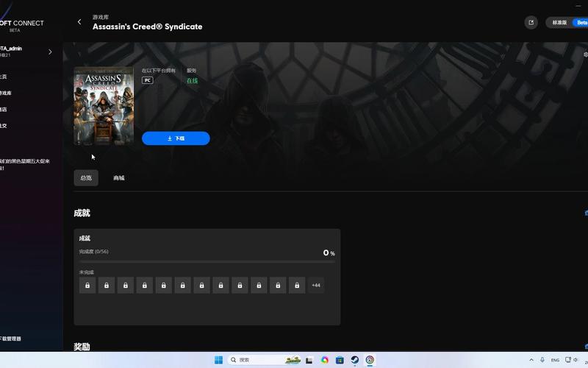Show the +44 remaining achievements
This screenshot has height=368, width=588.
coord(316,286)
